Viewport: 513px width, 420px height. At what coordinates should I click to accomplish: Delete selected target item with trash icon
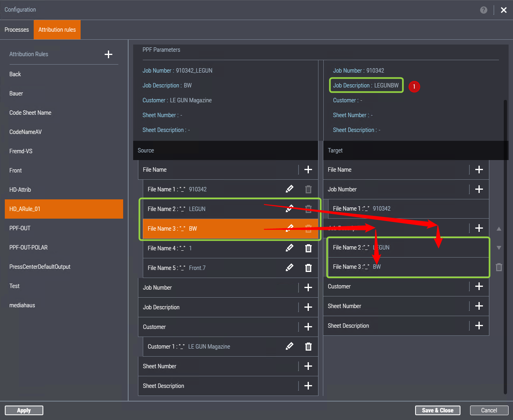pos(499,267)
